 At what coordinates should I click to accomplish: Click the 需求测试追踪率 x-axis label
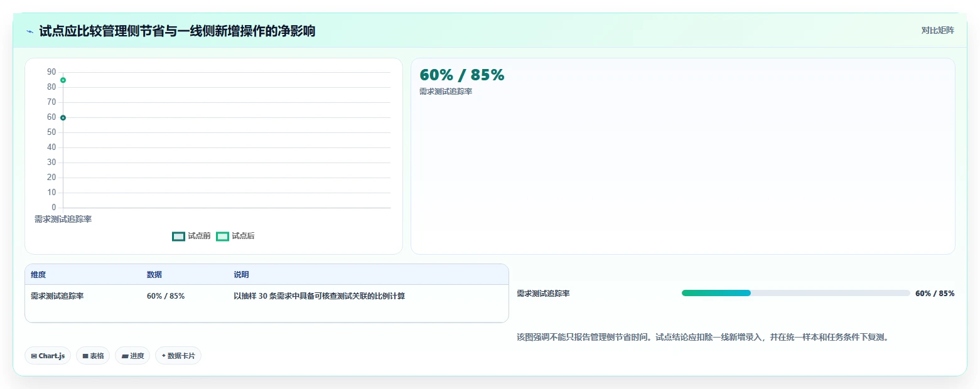pos(63,219)
